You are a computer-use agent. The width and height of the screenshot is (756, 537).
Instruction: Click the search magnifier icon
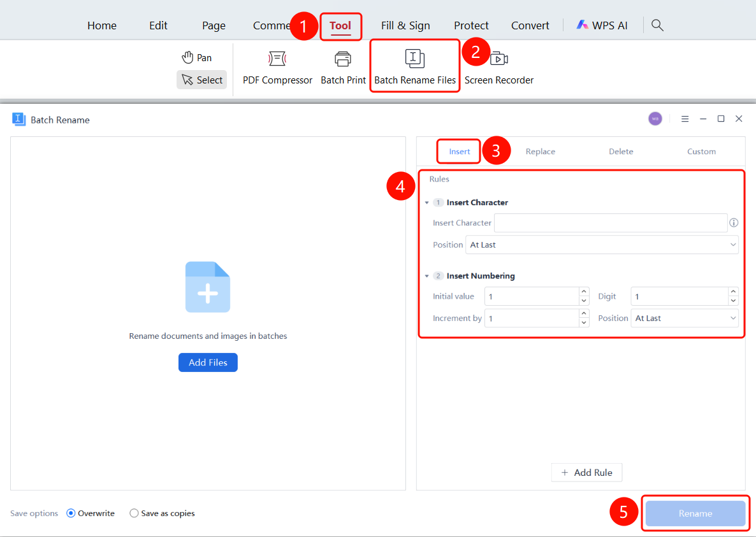point(657,25)
